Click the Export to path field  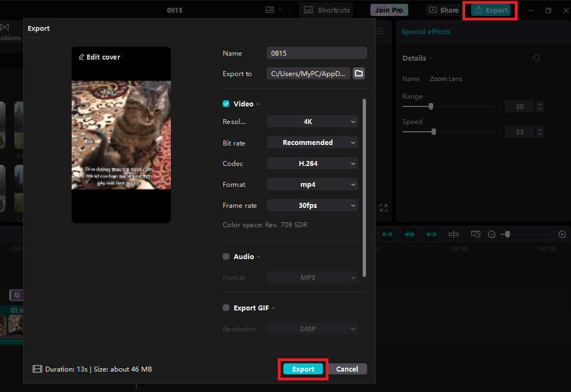click(x=309, y=73)
